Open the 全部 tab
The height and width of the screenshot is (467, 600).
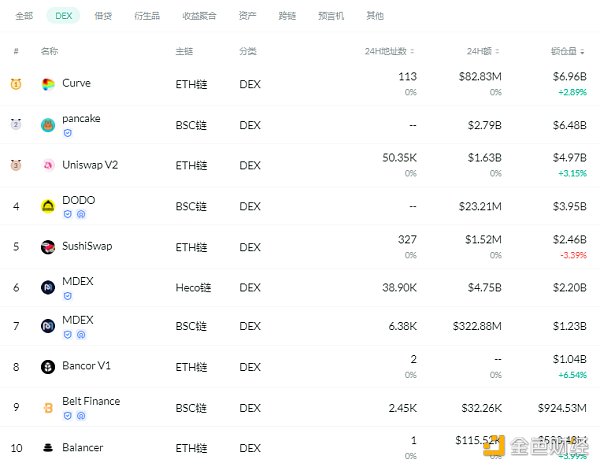click(x=25, y=16)
